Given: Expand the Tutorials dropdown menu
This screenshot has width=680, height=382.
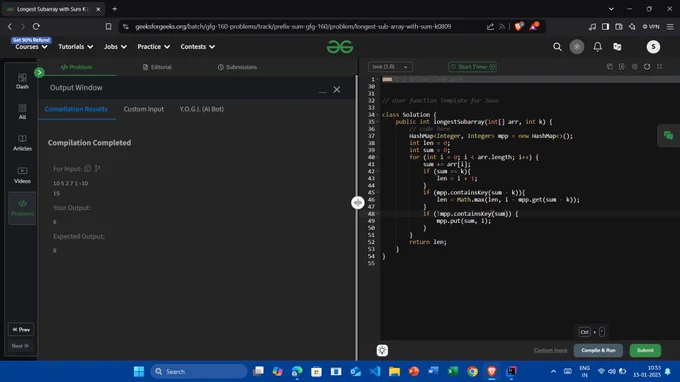Looking at the screenshot, I should coord(75,47).
